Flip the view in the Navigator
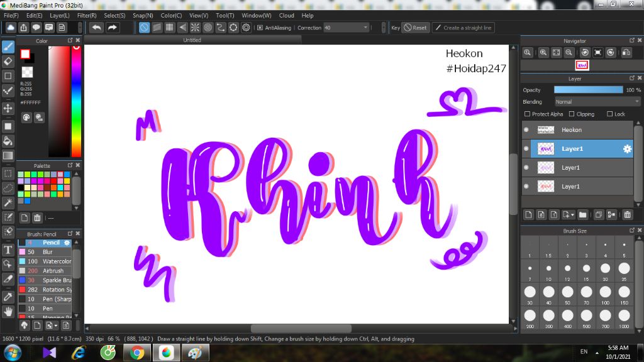The height and width of the screenshot is (362, 644). pyautogui.click(x=626, y=53)
